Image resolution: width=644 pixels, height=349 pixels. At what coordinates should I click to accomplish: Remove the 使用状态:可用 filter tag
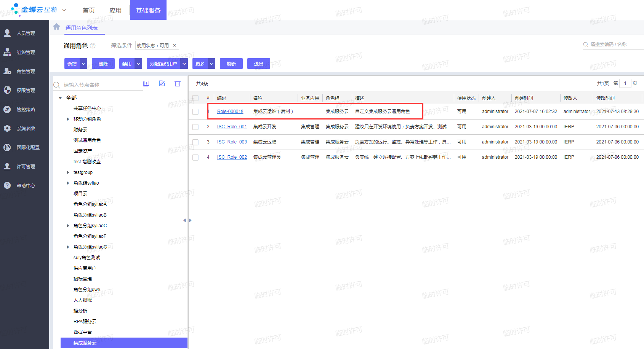(x=175, y=45)
